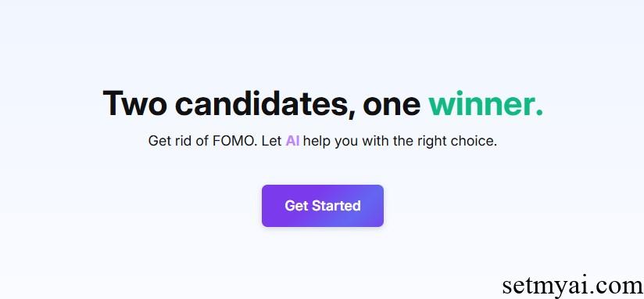Screen dimensions: 644x299
Task: Click the word "help" in the subtitle
Action: pyautogui.click(x=317, y=142)
